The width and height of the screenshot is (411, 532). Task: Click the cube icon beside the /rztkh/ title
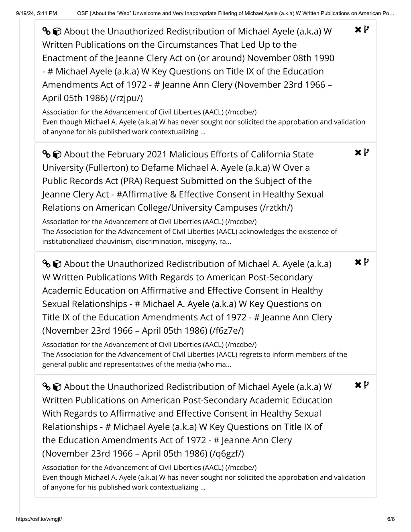tap(57, 155)
